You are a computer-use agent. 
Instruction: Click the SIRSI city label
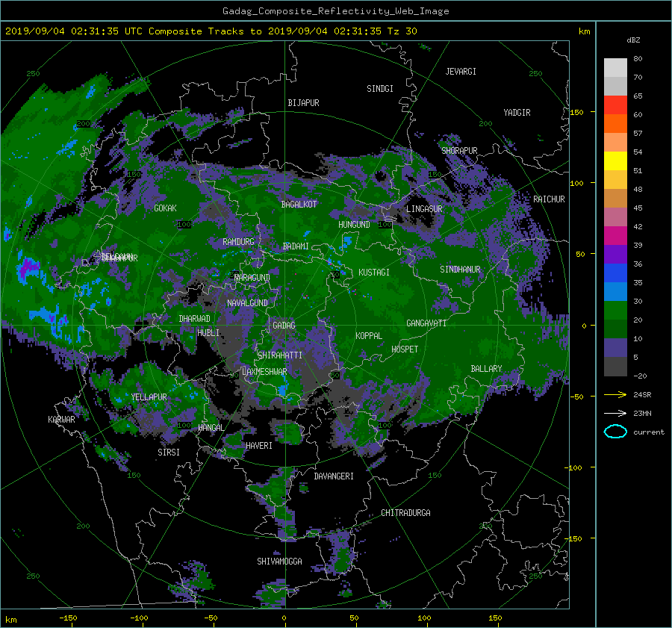tap(169, 453)
